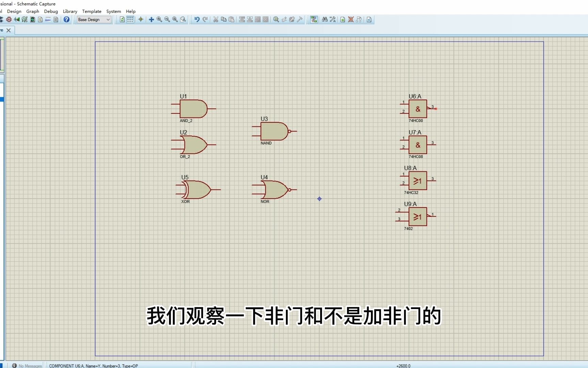Toggle the grid display icon
Screen dimensions: 588x368
point(130,19)
